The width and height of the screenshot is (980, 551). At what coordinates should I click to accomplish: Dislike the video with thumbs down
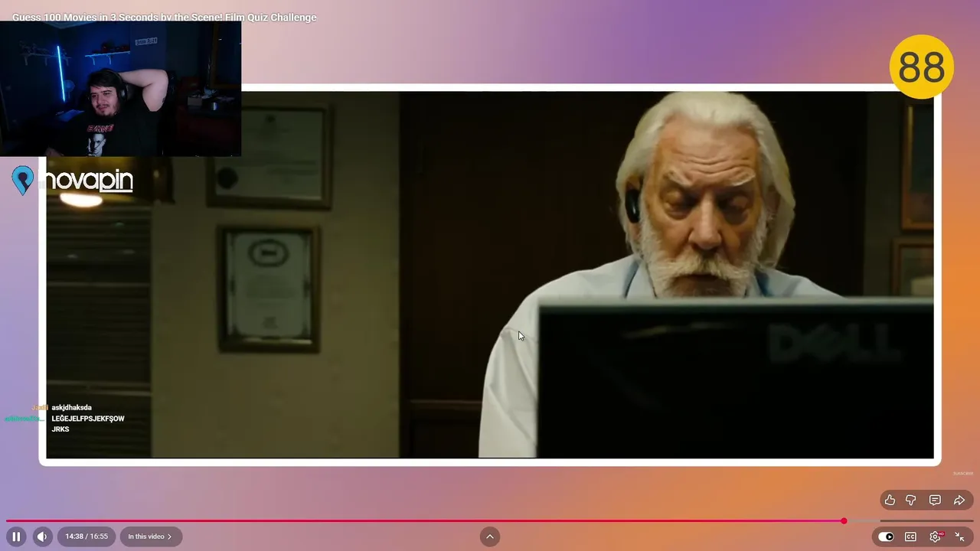(x=911, y=500)
